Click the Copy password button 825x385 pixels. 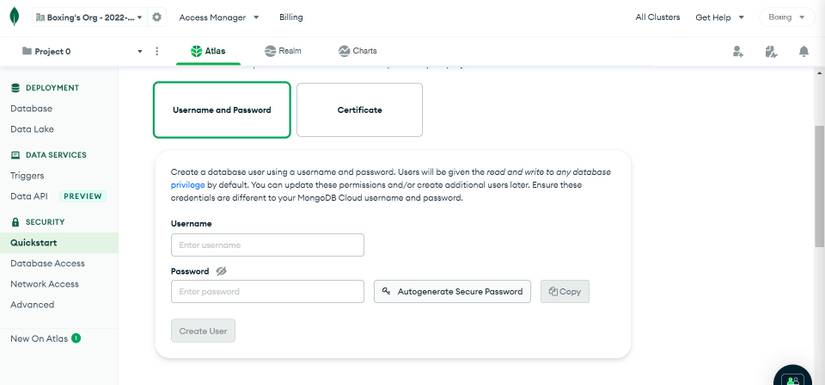point(565,291)
